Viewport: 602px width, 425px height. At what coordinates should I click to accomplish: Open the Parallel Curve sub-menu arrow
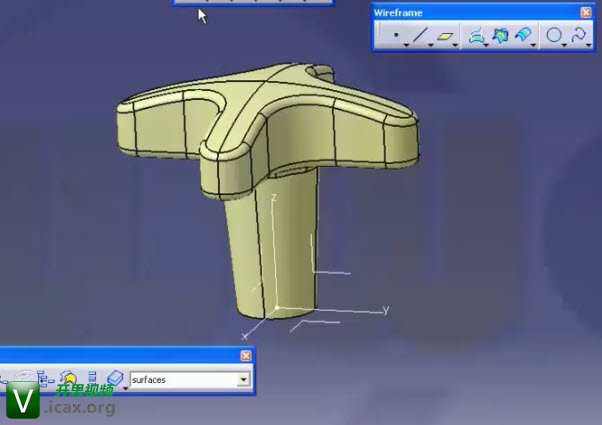coord(534,45)
